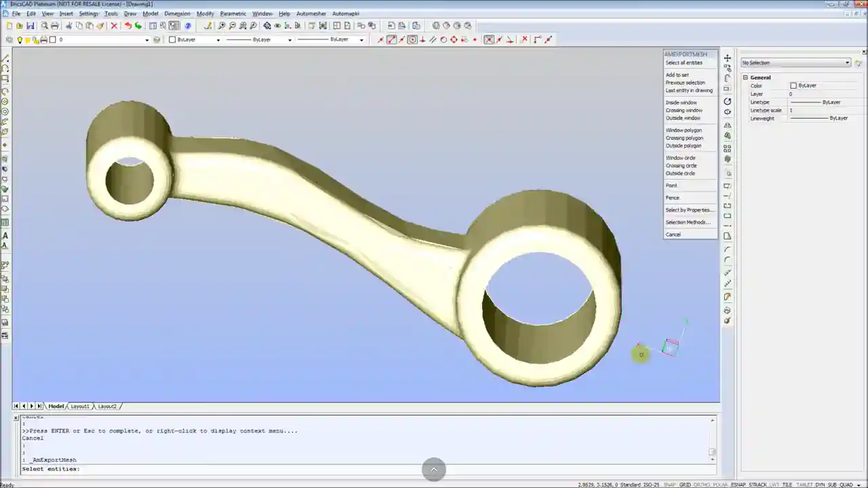Select the Zoom Window tool
The width and height of the screenshot is (868, 488).
click(253, 25)
